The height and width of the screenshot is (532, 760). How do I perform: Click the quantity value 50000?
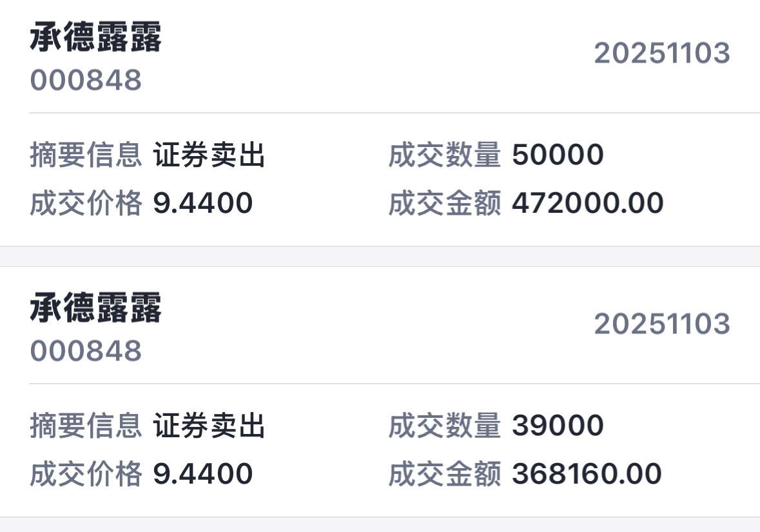click(x=558, y=155)
